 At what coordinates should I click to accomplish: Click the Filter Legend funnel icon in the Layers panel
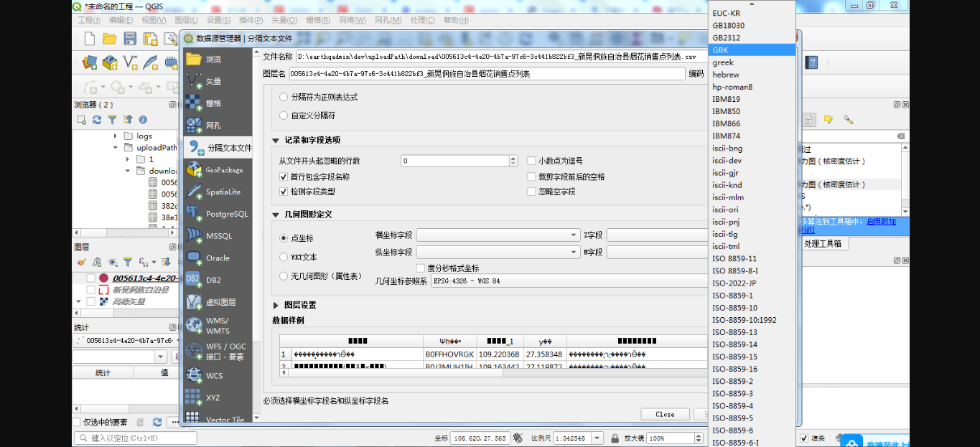[128, 263]
